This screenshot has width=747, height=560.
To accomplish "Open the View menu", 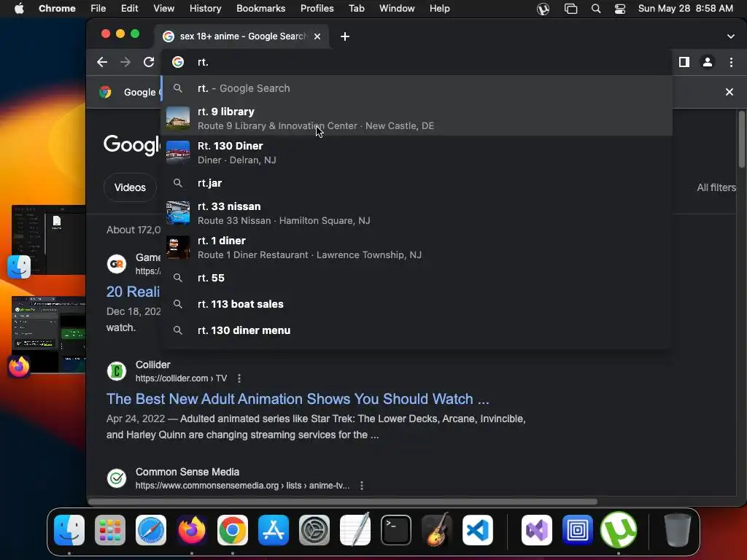I will pos(163,9).
